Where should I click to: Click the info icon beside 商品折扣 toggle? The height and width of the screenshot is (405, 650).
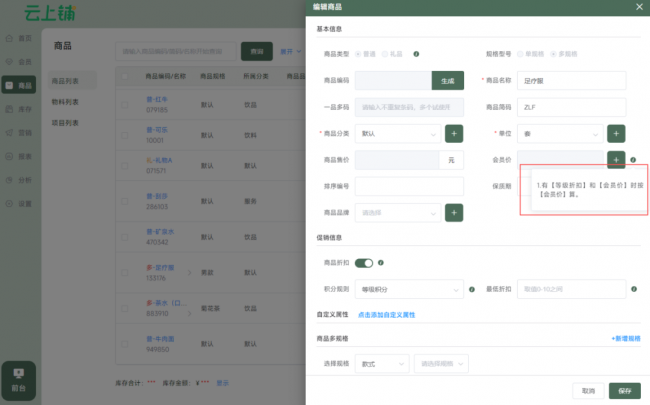click(381, 263)
